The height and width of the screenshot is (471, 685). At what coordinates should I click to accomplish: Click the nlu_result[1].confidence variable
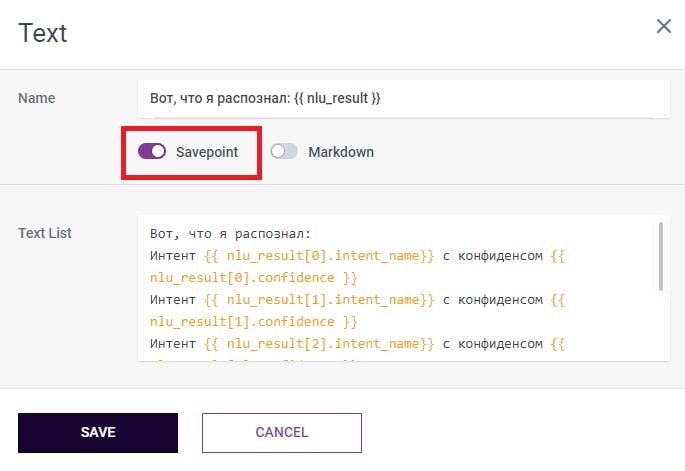coord(253,322)
